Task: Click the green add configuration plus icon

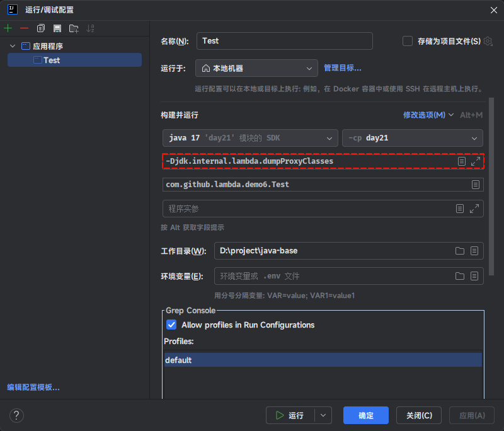Action: (8, 28)
